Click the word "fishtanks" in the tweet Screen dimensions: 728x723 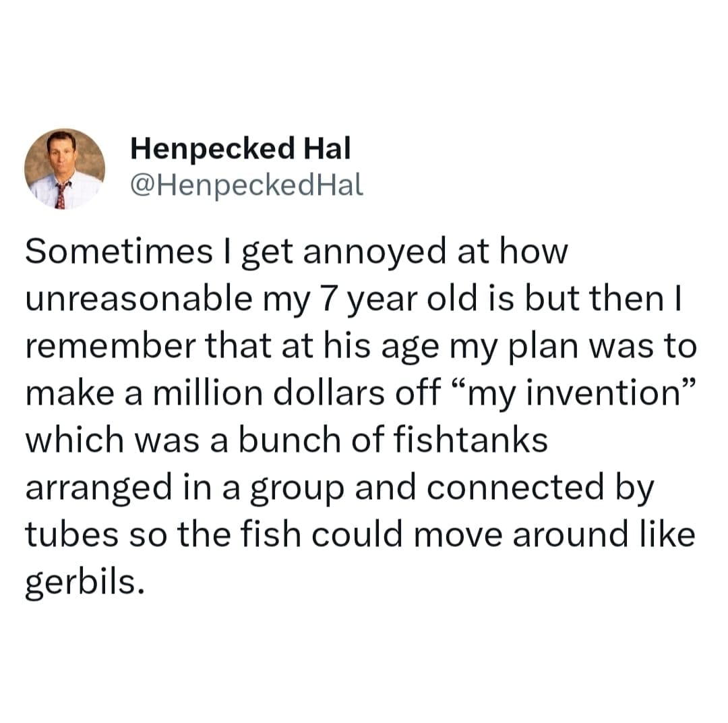tap(473, 440)
